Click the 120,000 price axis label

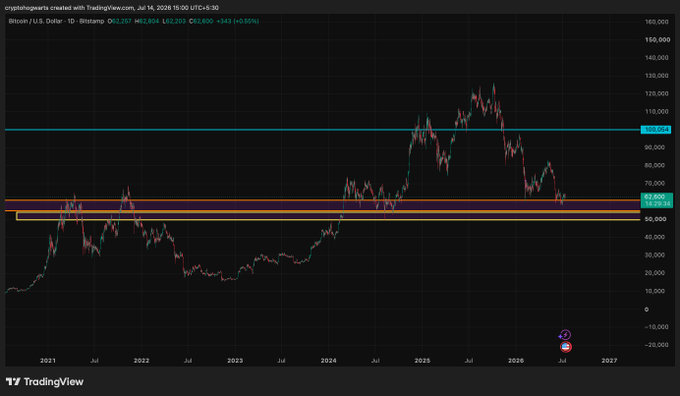[656, 94]
